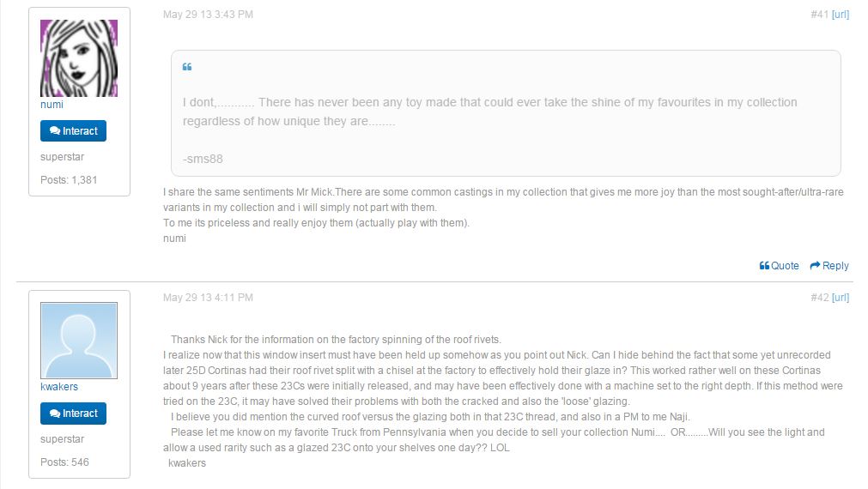
Task: Click the May 29 13 3:43 PM timestamp
Action: coord(208,15)
